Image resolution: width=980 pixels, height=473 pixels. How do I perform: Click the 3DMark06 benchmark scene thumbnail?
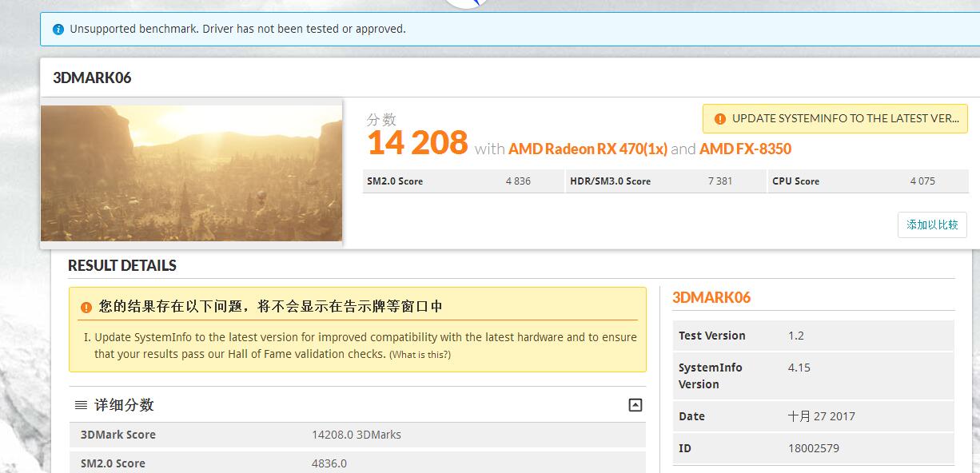tap(191, 173)
